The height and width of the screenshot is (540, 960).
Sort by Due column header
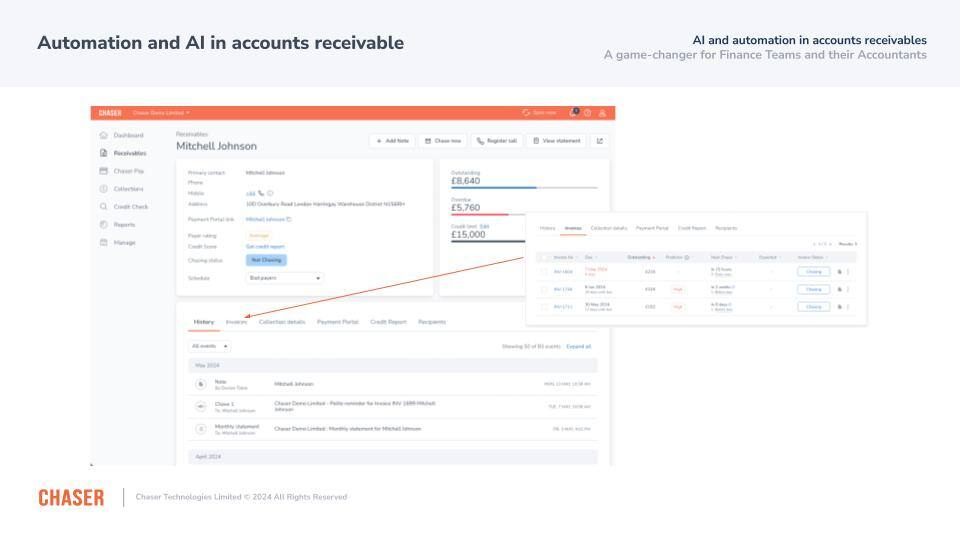(591, 257)
